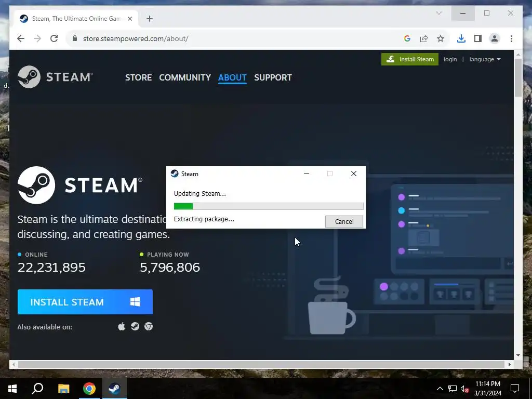The width and height of the screenshot is (532, 399).
Task: Click the Google icon in the address bar
Action: [x=407, y=38]
